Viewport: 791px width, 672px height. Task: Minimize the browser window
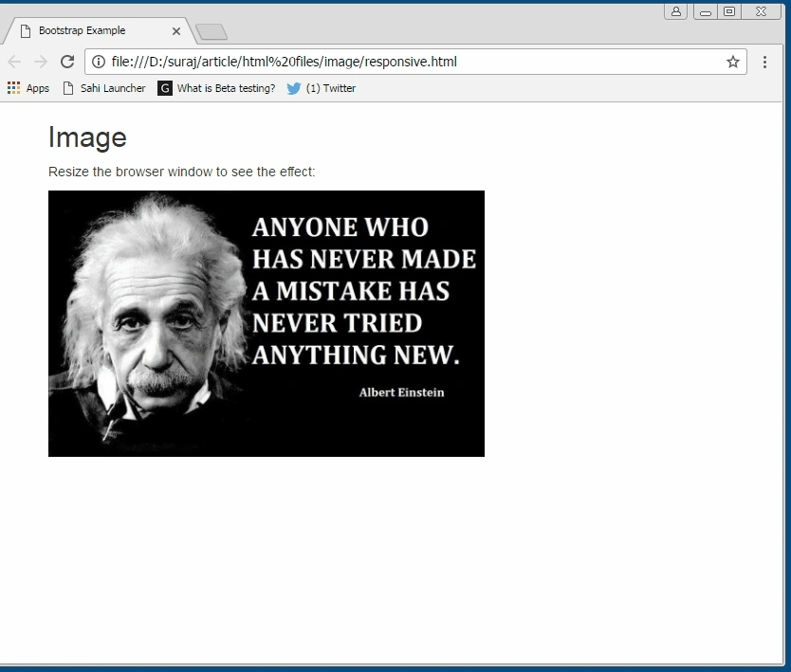click(706, 11)
